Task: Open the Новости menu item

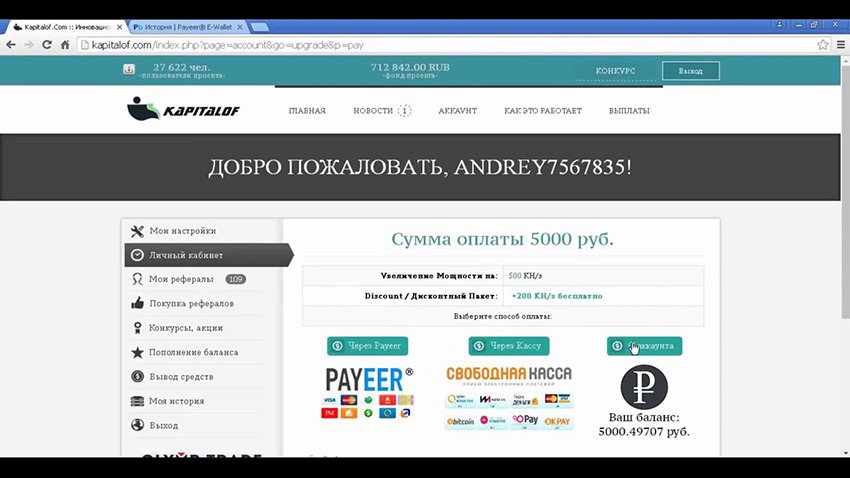Action: 373,111
